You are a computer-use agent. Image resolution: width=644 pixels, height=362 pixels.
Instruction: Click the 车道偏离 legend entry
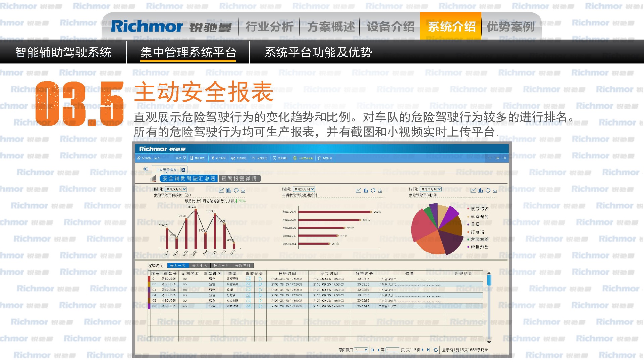[x=478, y=217]
